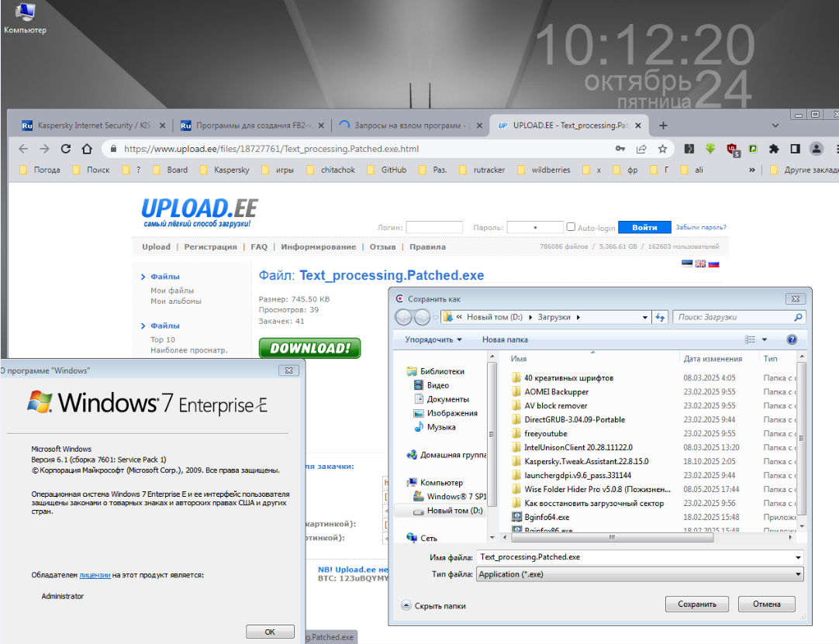Click the Поиск: Загрузки search box
The width and height of the screenshot is (839, 644).
pyautogui.click(x=738, y=317)
